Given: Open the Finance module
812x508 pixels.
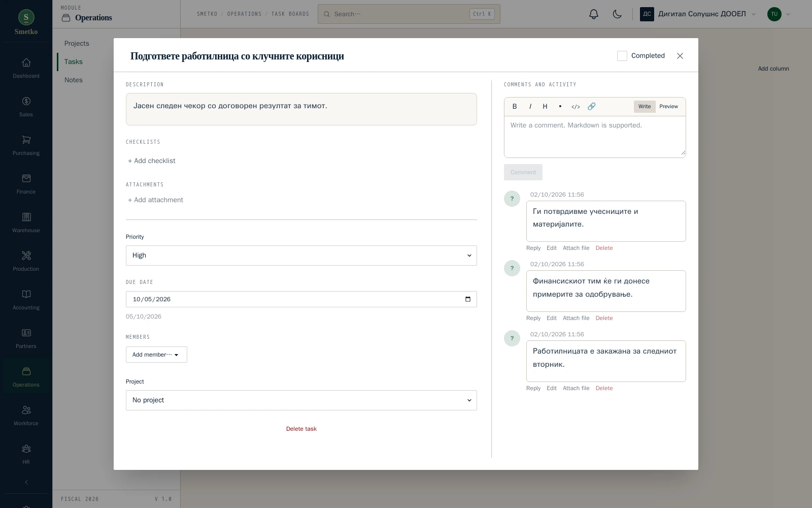Looking at the screenshot, I should [26, 184].
